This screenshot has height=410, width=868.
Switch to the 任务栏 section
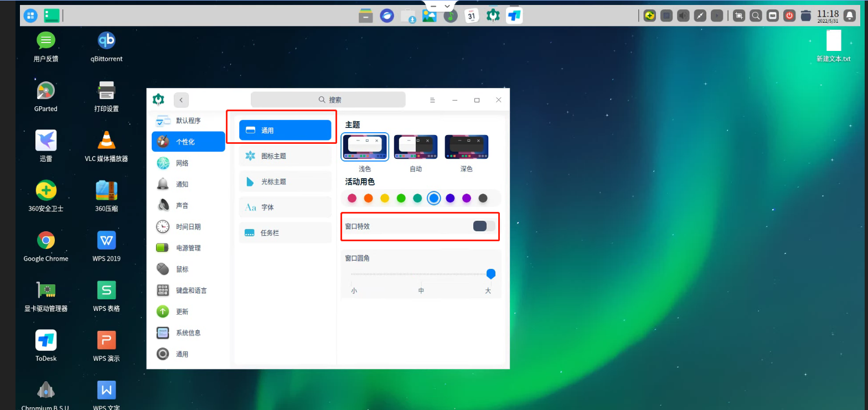click(285, 233)
